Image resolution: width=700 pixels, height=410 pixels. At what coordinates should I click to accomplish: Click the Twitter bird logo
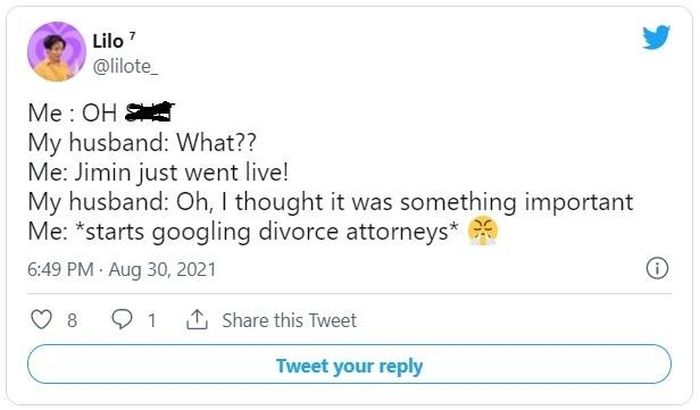[656, 37]
